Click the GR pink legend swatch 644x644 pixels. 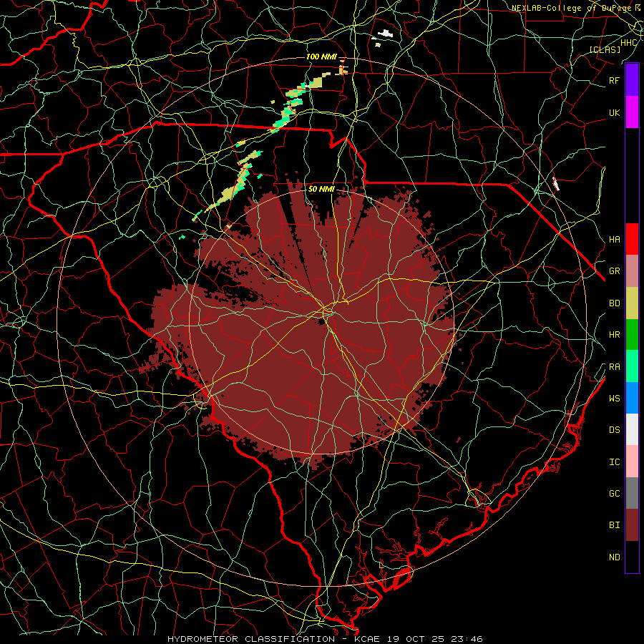[632, 271]
